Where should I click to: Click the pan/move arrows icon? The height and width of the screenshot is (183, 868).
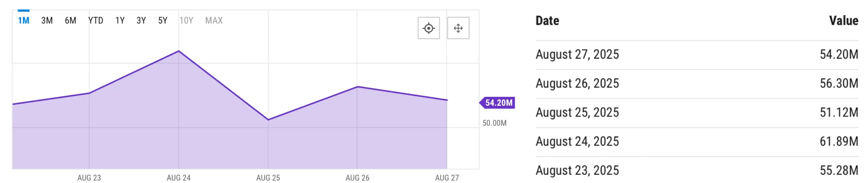point(458,28)
